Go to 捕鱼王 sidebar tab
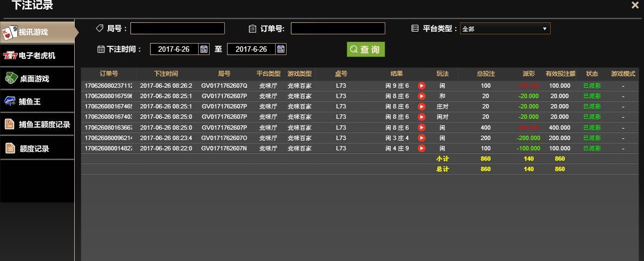 coord(37,101)
